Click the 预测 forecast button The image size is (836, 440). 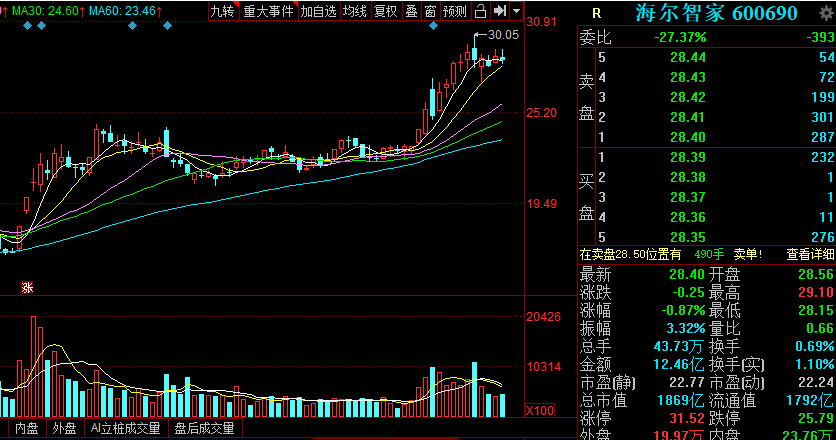[455, 11]
